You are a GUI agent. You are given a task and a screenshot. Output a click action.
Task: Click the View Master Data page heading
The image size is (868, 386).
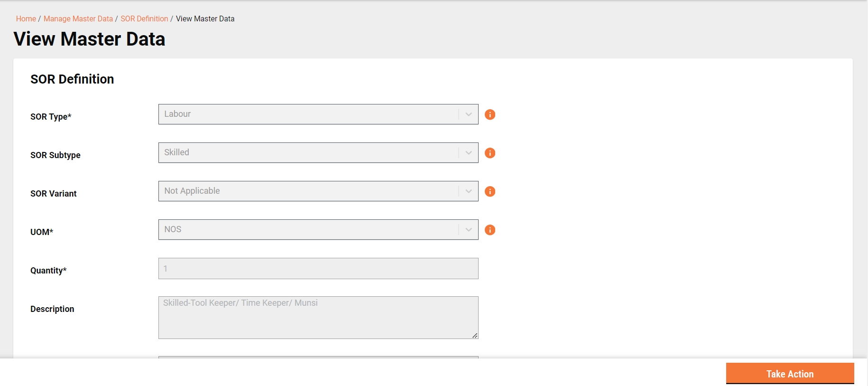tap(89, 39)
